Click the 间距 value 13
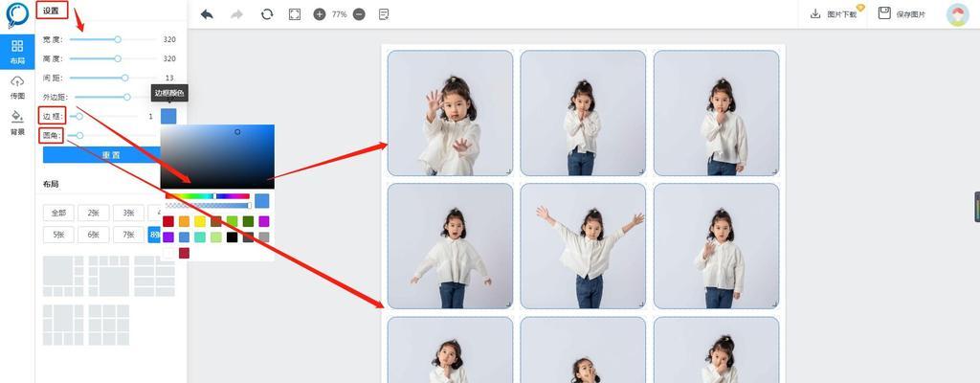 (169, 78)
